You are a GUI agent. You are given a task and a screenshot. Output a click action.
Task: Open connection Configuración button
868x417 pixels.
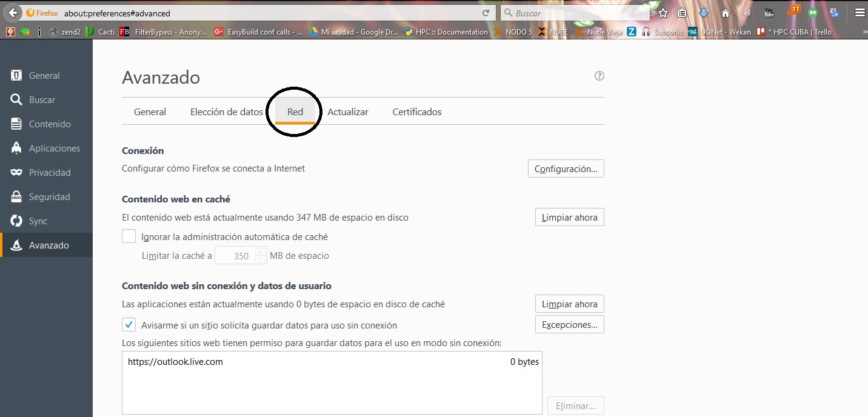coord(566,169)
